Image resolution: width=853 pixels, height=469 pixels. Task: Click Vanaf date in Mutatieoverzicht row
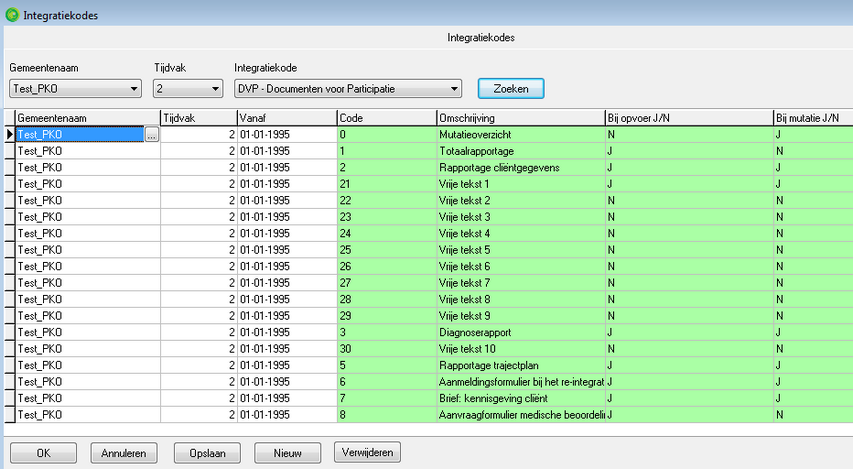tap(287, 134)
